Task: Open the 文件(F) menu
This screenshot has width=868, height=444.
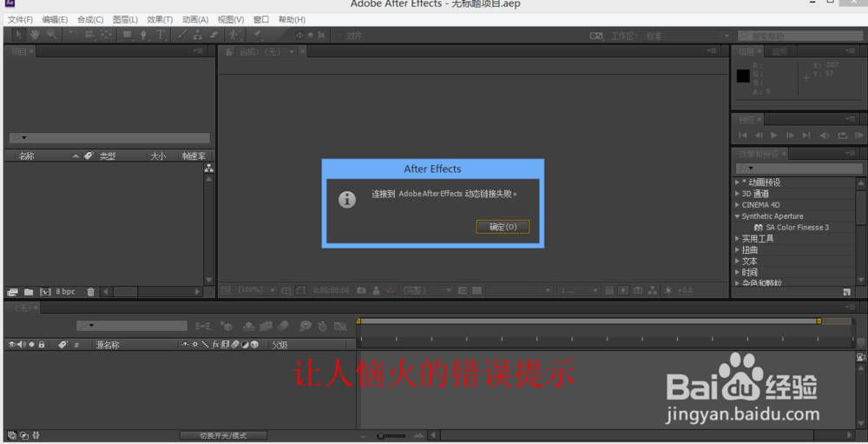Action: coord(20,20)
